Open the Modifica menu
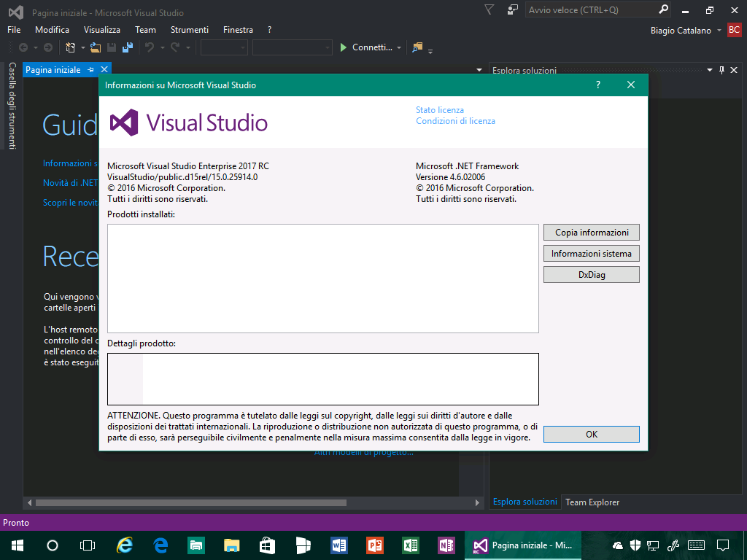Screen dimensions: 747x560 52,29
